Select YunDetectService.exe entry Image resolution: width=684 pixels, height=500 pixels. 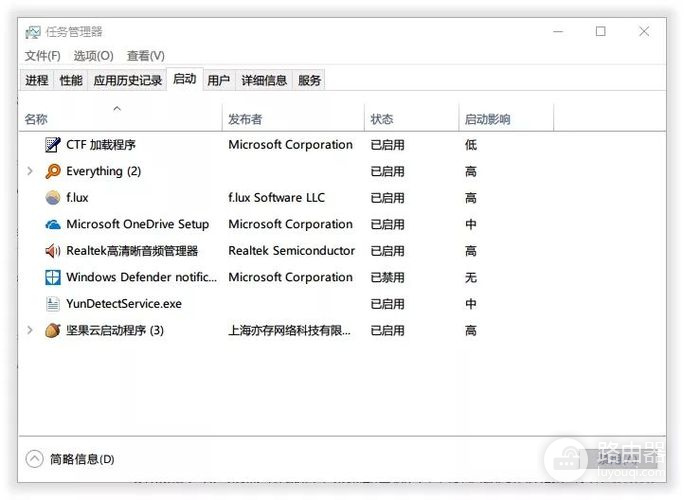(x=124, y=304)
